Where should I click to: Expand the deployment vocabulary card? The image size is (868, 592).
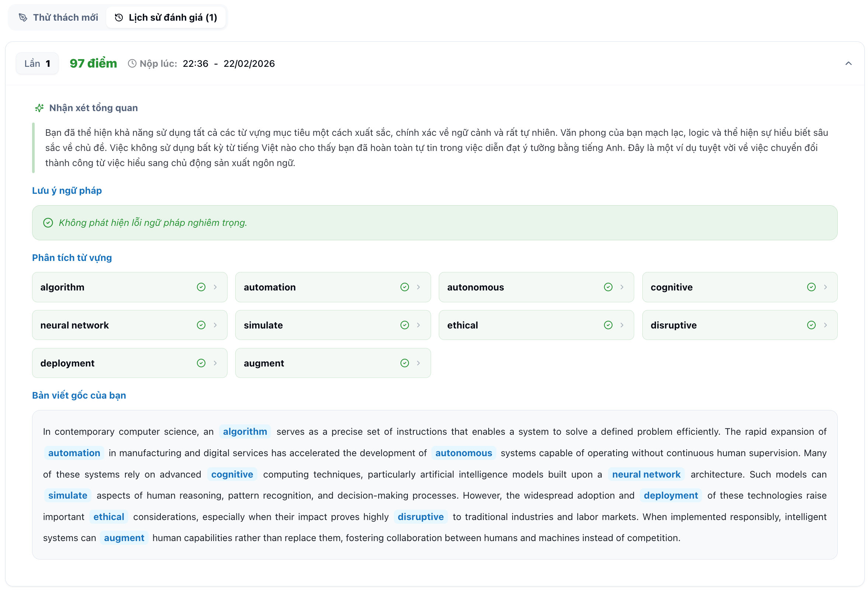pyautogui.click(x=215, y=363)
